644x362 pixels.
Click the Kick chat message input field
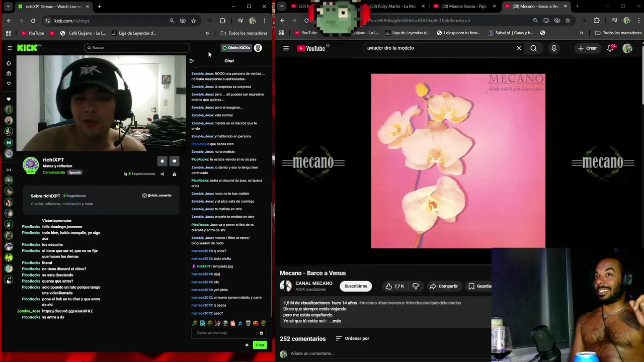(x=229, y=333)
